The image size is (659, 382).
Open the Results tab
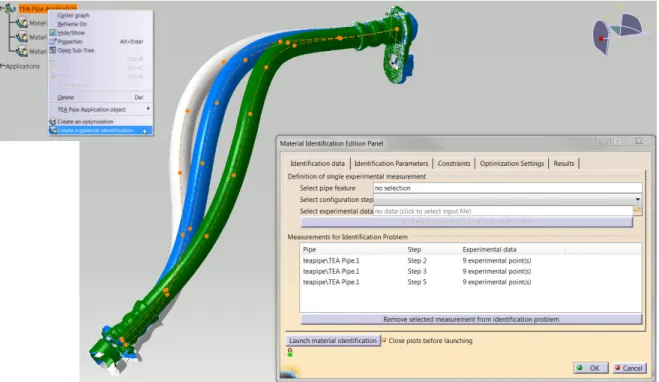point(564,163)
